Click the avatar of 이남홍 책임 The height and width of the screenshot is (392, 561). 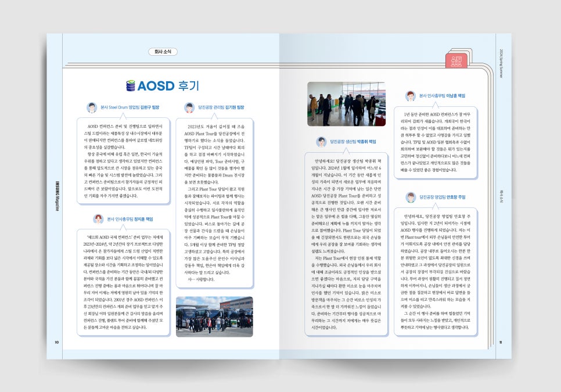coord(411,96)
